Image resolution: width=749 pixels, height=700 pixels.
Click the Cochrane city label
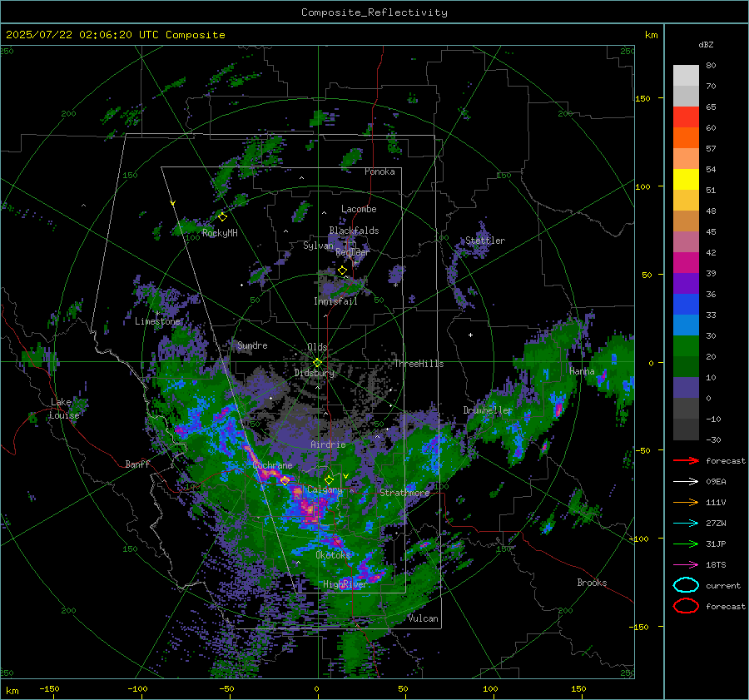[x=272, y=465]
